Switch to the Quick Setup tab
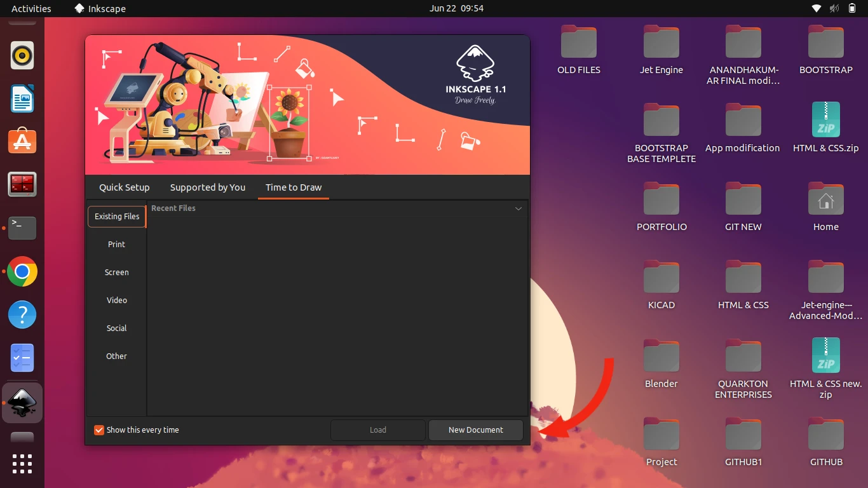Viewport: 868px width, 488px height. pyautogui.click(x=125, y=187)
